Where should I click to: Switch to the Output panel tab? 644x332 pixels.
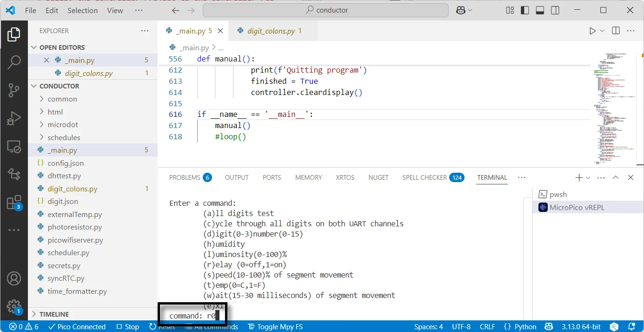click(x=237, y=177)
